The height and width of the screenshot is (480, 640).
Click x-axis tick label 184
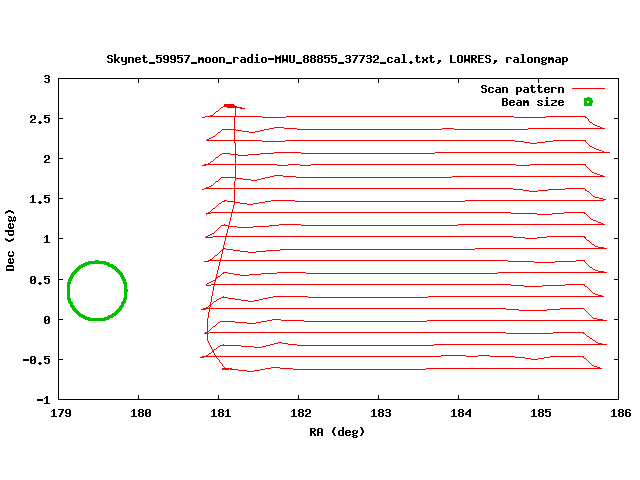tap(460, 413)
